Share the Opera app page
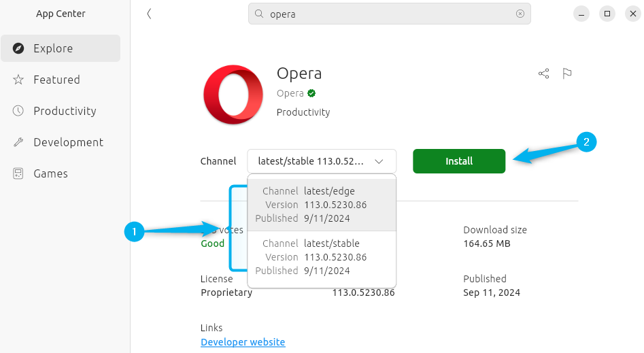 click(543, 73)
